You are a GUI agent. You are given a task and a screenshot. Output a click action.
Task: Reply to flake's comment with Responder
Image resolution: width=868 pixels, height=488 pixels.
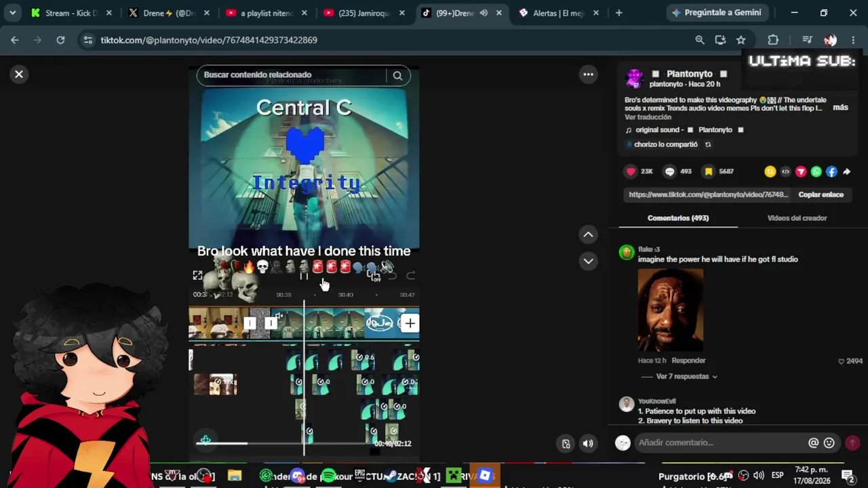[x=688, y=361]
